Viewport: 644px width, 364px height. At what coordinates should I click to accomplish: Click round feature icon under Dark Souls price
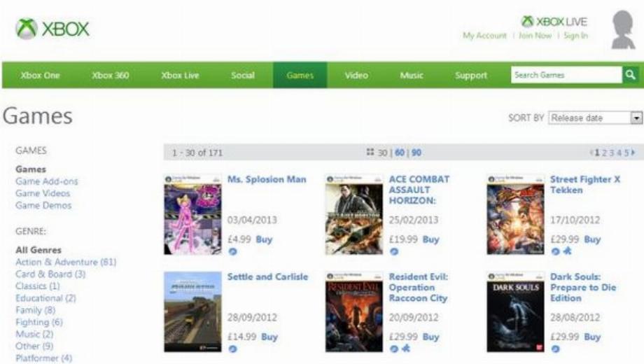tap(555, 349)
